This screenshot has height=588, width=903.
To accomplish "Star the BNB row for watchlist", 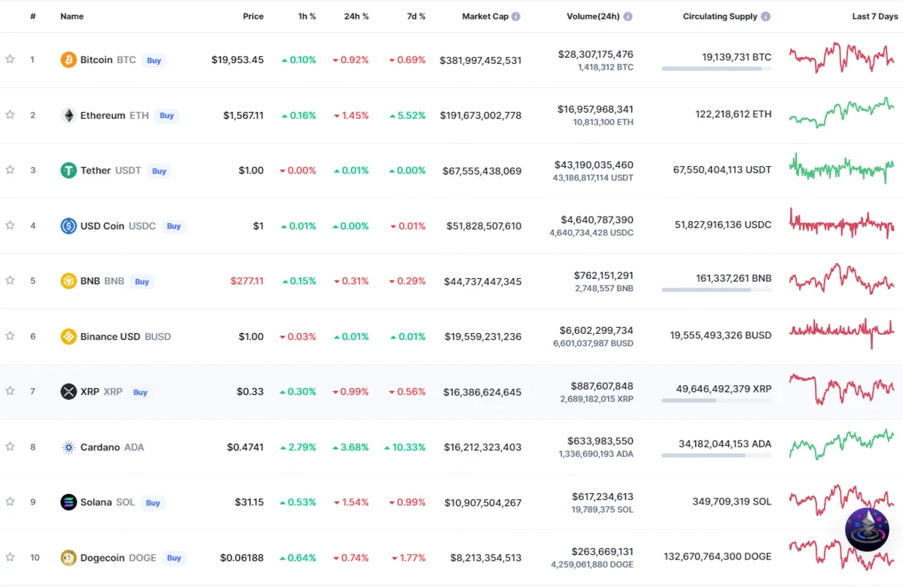I will coord(10,280).
